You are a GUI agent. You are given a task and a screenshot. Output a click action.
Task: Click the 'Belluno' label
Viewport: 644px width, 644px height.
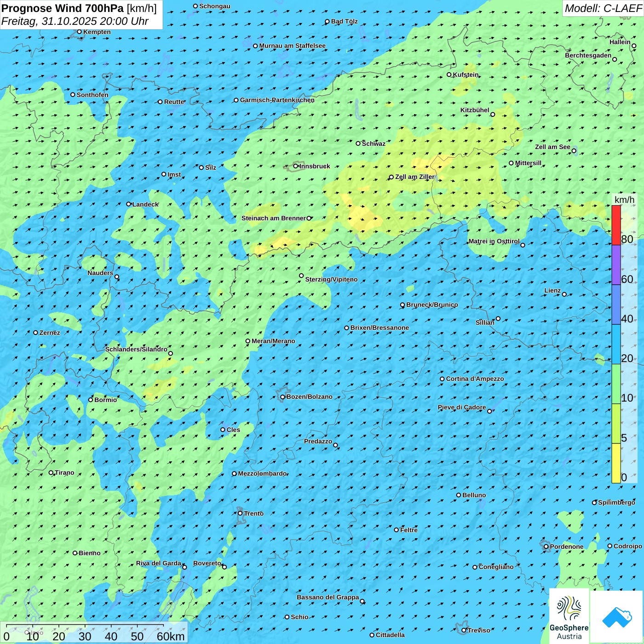tap(474, 495)
